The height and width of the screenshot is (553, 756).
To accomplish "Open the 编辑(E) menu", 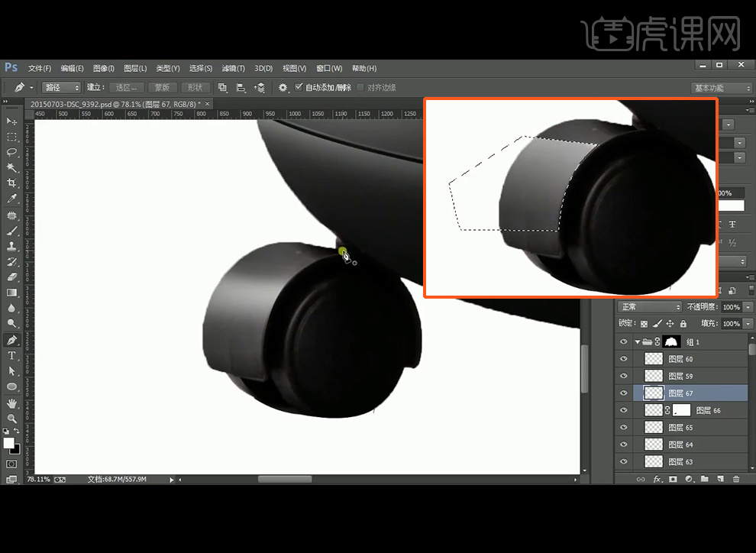I will (72, 68).
